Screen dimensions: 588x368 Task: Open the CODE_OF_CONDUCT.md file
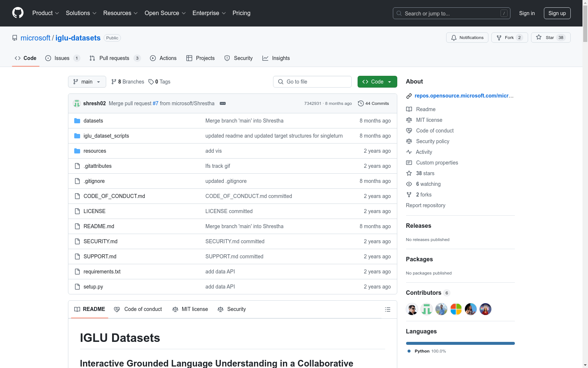(x=114, y=196)
